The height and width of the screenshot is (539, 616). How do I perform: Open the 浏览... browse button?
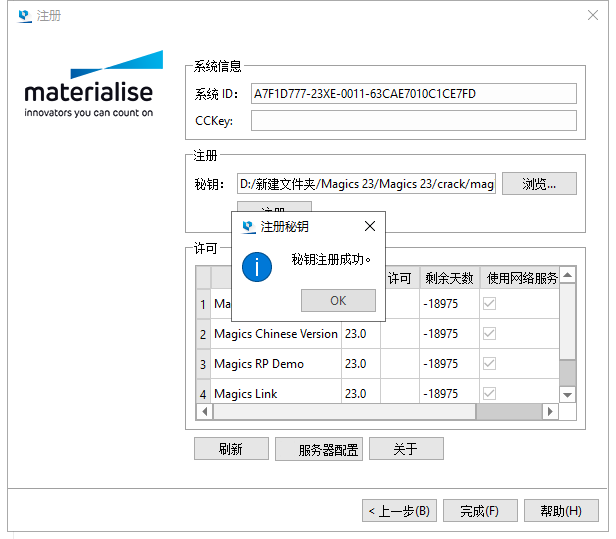point(539,183)
